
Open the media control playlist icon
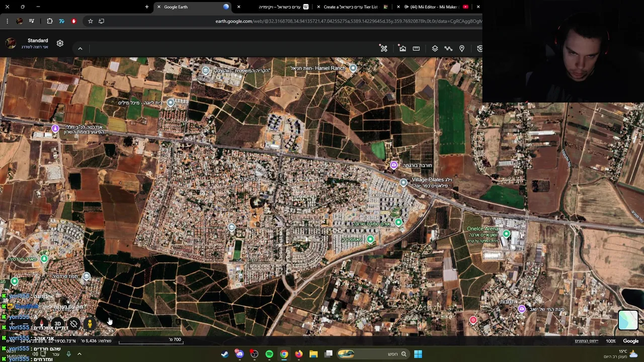click(32, 21)
